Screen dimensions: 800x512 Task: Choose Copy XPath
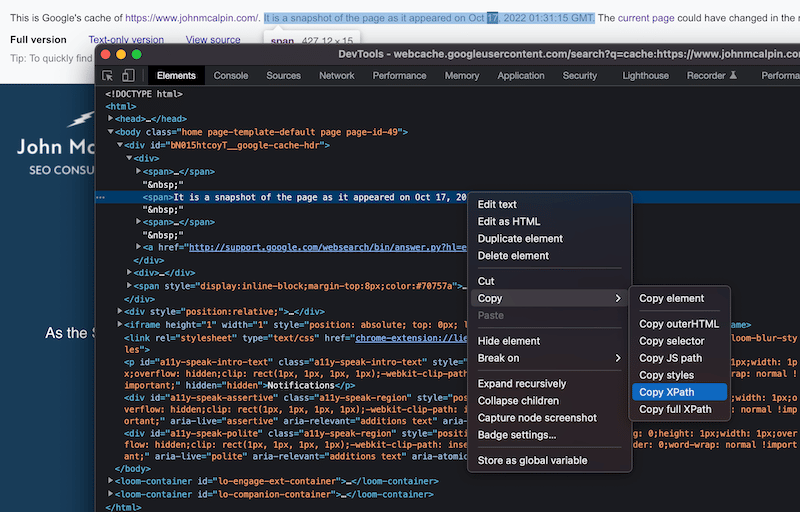[x=679, y=392]
